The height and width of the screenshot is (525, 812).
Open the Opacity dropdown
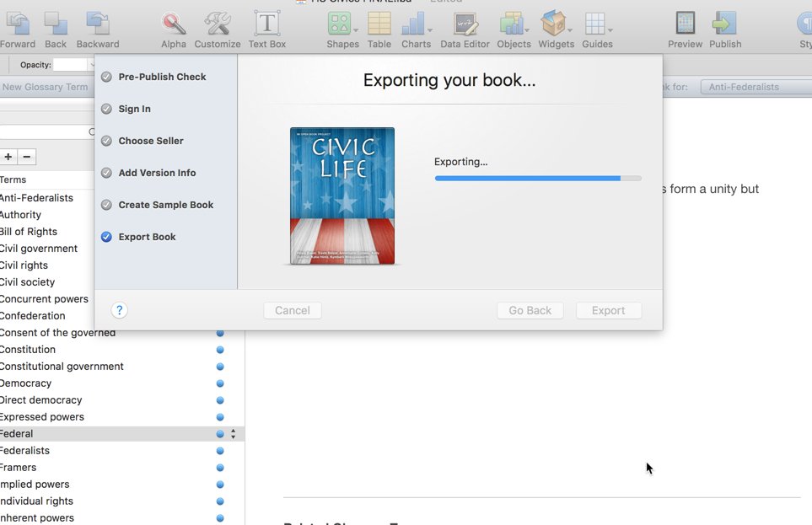[92, 65]
